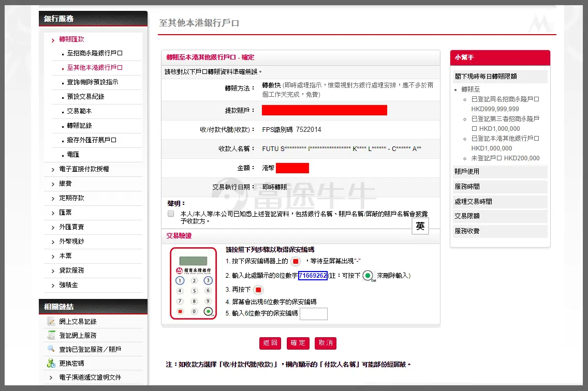Viewport: 588px width, 391px height.
Task: Click the security token device image
Action: [x=194, y=283]
